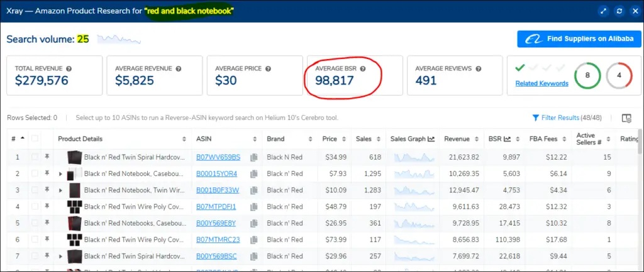Sort table by Brand column arrows
This screenshot has width=644, height=272.
311,139
